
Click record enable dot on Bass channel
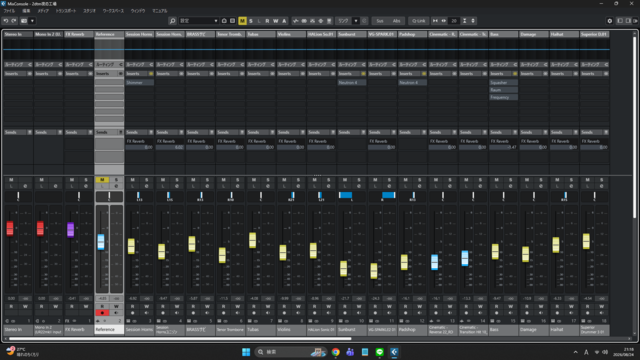pyautogui.click(x=497, y=313)
